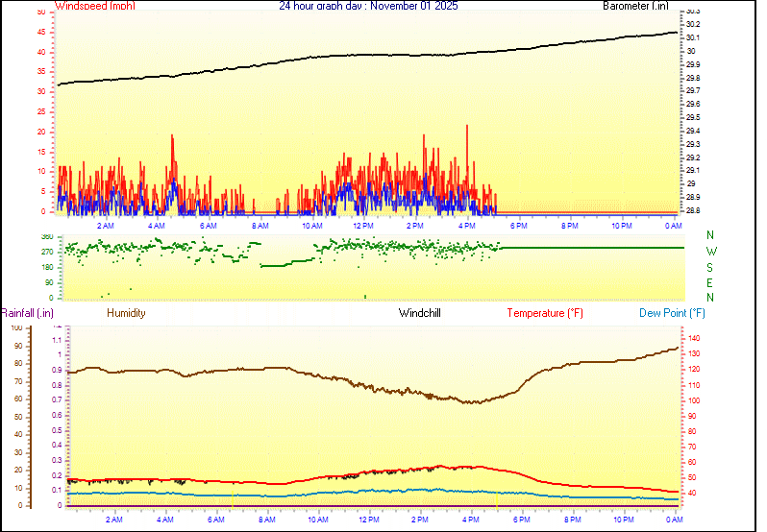The image size is (767, 532).
Task: Click the Windspeed (mph) axis label
Action: pos(94,6)
